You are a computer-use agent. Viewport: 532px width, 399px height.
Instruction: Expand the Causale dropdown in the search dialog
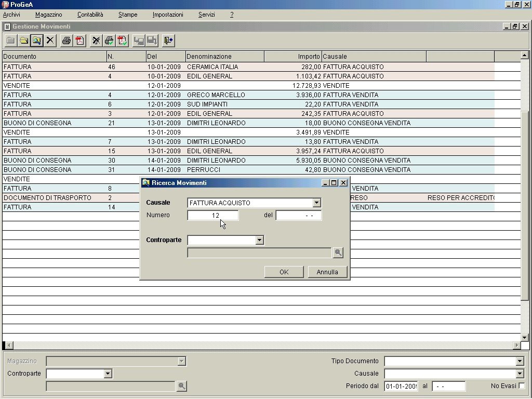click(316, 203)
